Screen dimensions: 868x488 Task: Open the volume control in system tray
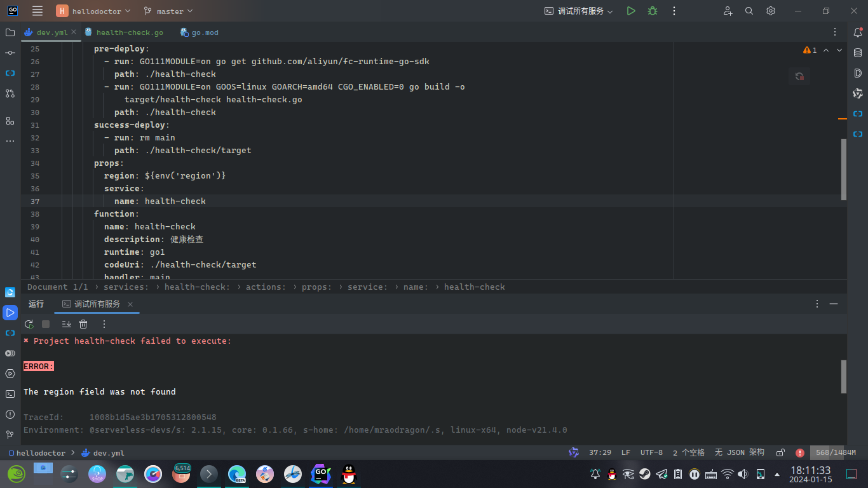click(x=743, y=474)
